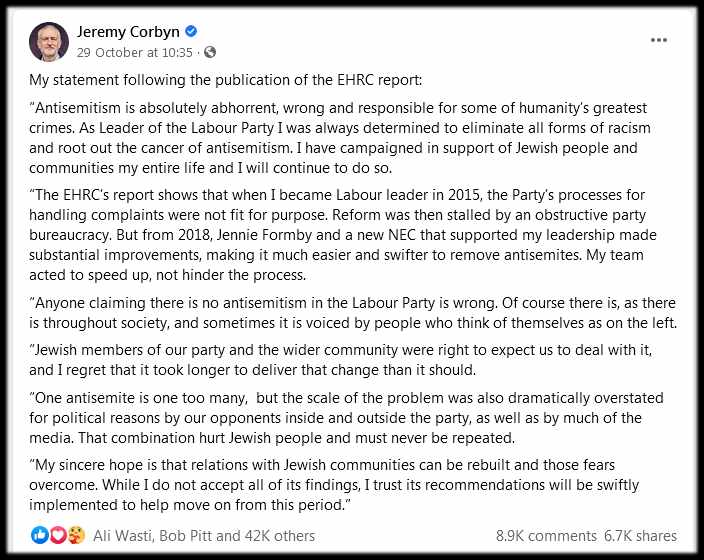Click paragraph beginning 'Jewish members of our party'

coord(340,360)
